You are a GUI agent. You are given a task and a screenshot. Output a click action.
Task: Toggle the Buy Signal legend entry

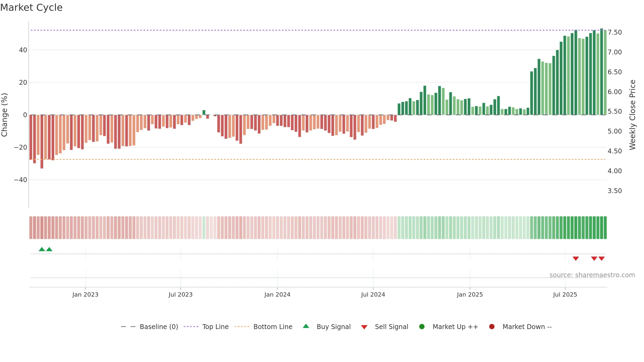[x=327, y=327]
